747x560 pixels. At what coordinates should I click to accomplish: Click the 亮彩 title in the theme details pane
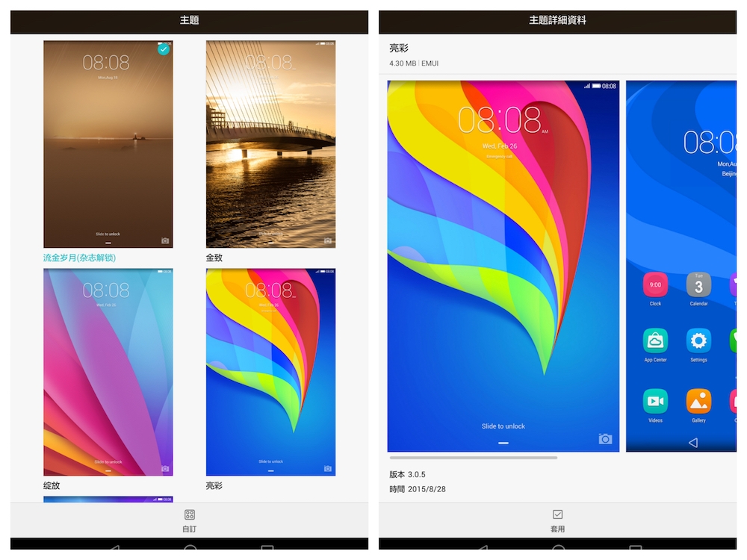point(399,48)
